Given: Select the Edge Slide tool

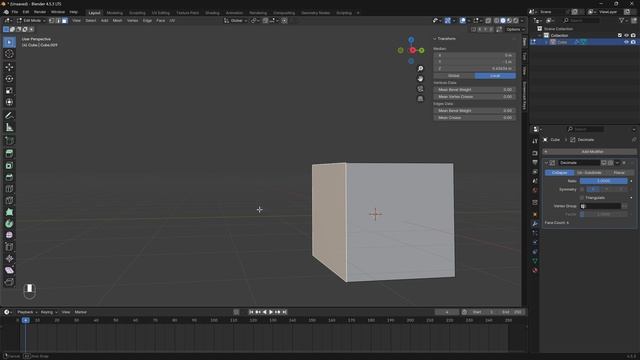Looking at the screenshot, I should (9, 247).
